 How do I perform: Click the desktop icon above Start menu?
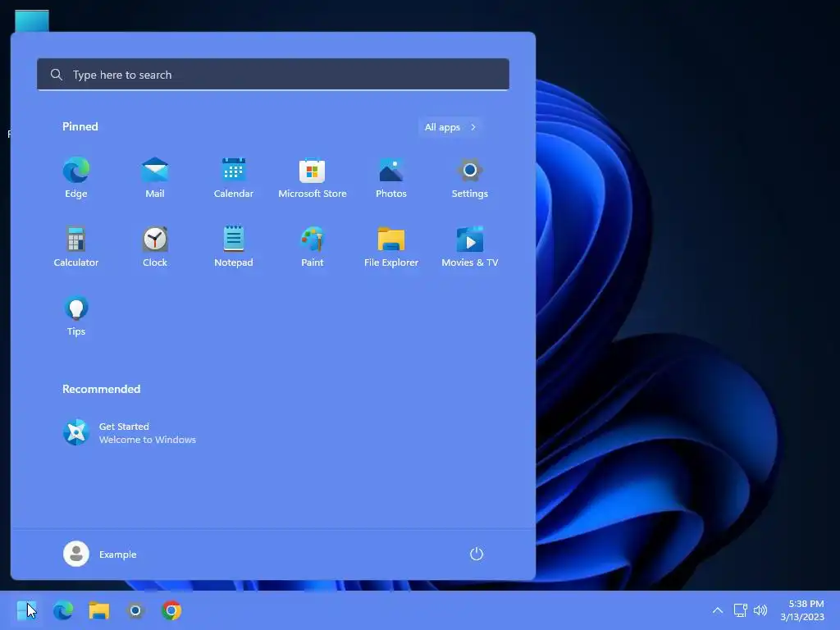(x=32, y=21)
